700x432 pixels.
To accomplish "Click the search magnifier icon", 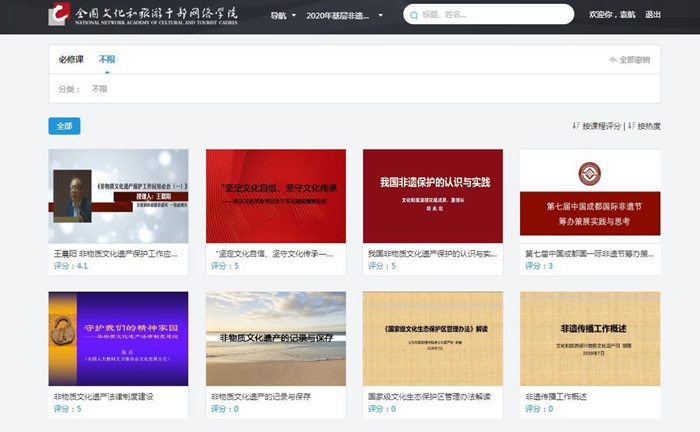I will click(413, 15).
